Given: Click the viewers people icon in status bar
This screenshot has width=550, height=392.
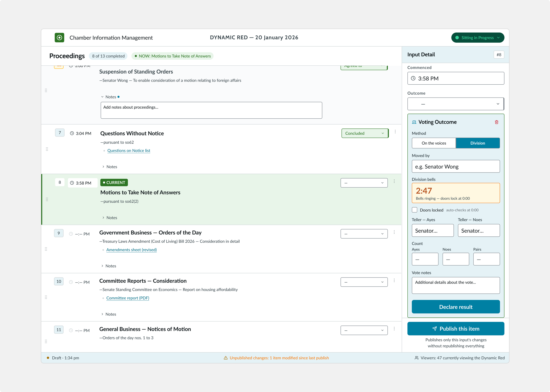Looking at the screenshot, I should (x=417, y=358).
